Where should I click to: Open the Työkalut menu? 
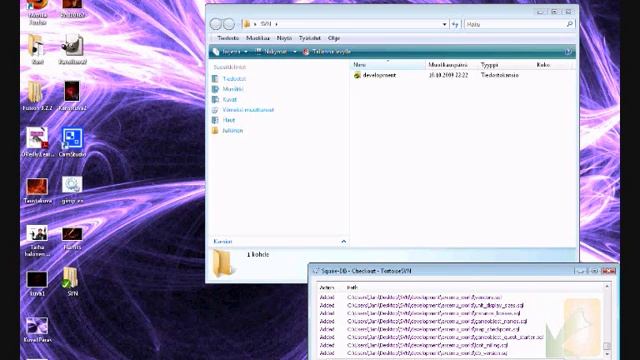point(310,38)
